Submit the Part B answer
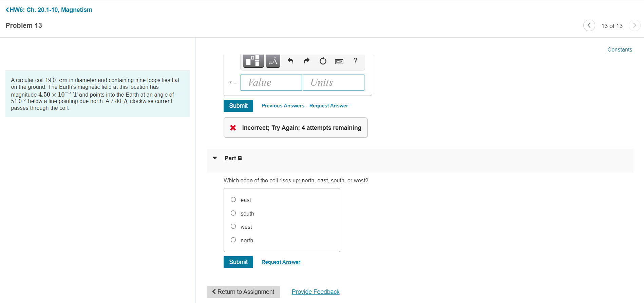Viewport: 644px width, 303px height. coord(238,262)
